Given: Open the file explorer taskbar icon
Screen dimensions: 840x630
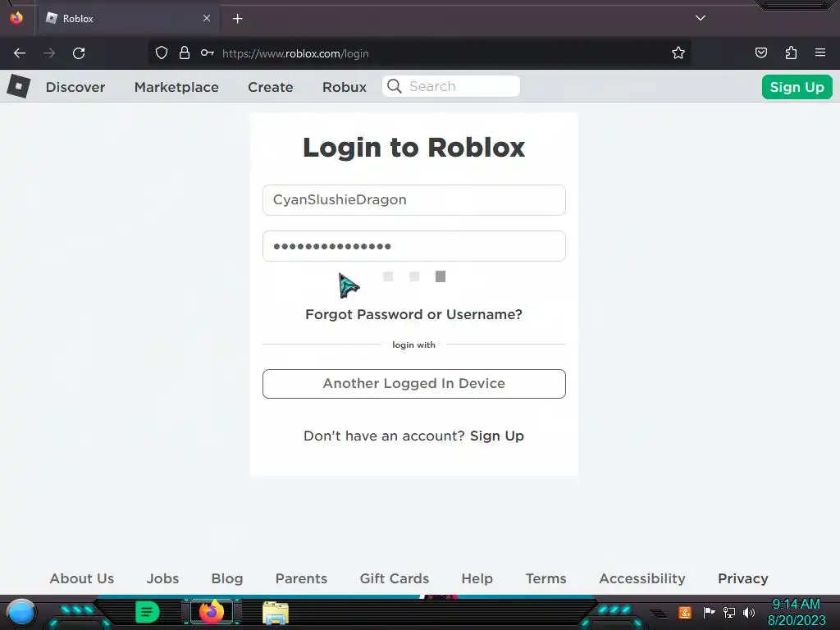Looking at the screenshot, I should pyautogui.click(x=276, y=613).
